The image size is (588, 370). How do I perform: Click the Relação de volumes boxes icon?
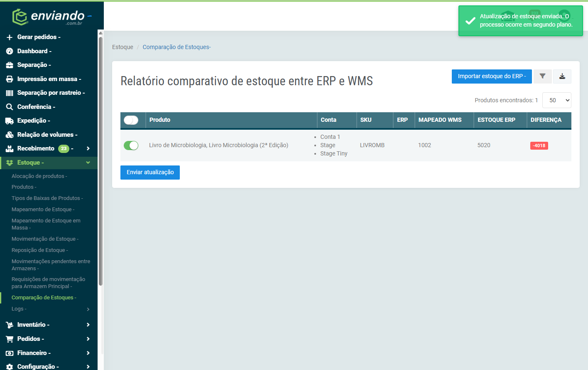(x=10, y=135)
